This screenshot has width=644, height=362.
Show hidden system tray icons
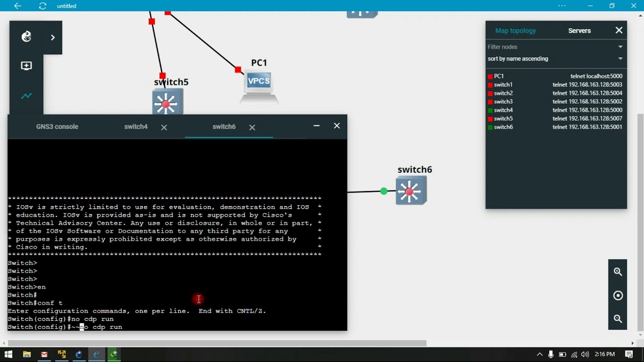point(539,354)
